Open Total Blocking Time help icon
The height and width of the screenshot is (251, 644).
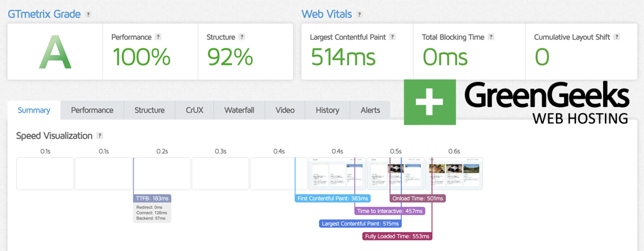click(x=491, y=37)
